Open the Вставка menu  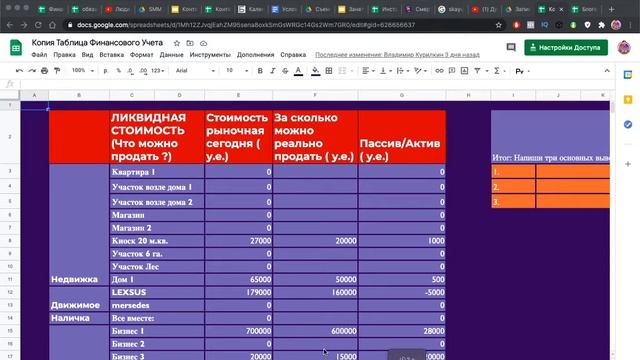point(111,54)
